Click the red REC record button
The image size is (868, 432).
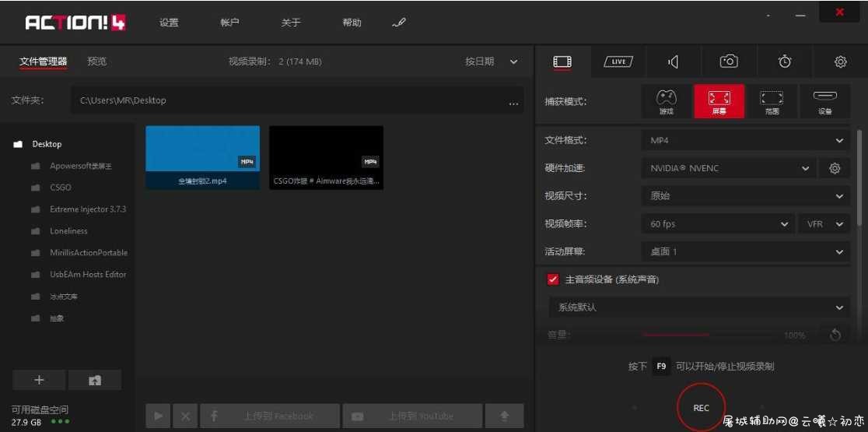[701, 408]
